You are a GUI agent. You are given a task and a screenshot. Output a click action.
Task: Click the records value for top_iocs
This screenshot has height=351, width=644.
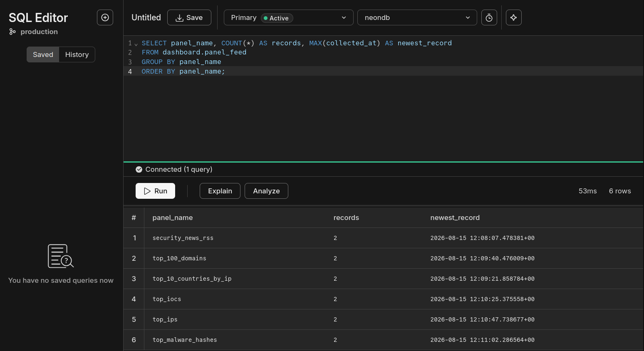(335, 299)
